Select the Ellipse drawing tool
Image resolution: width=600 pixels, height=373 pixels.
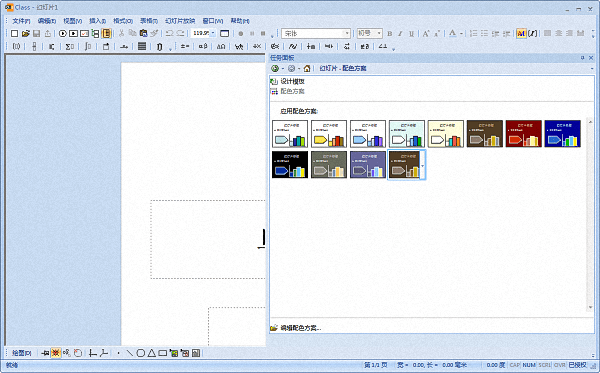[x=140, y=353]
